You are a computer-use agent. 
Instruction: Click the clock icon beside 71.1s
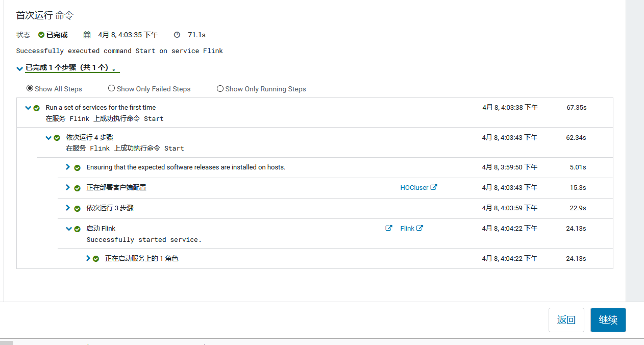(x=177, y=35)
